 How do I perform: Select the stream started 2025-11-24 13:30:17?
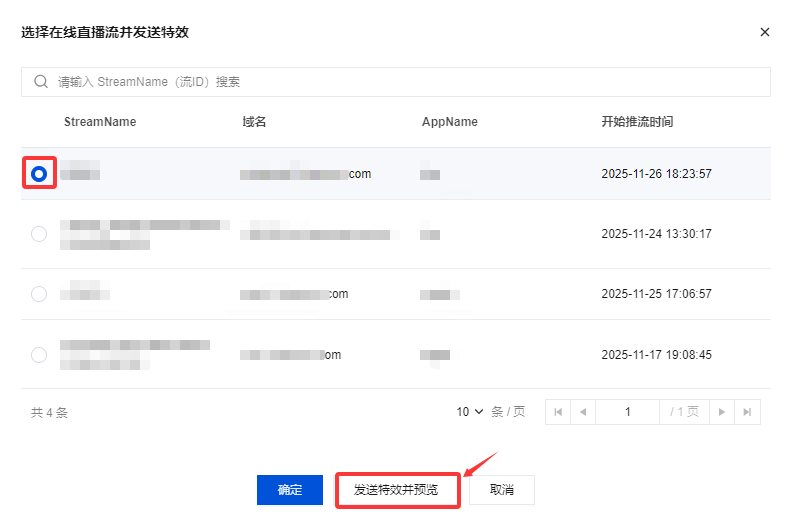39,234
